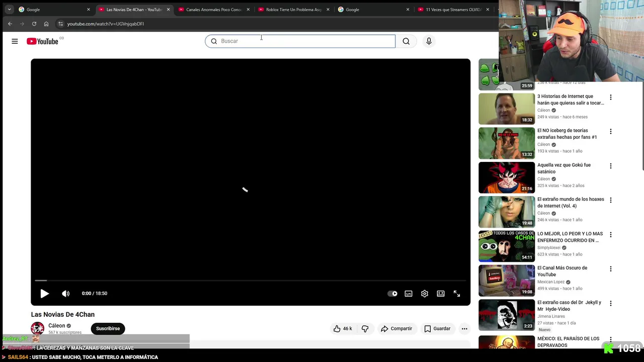Enter fullscreen mode on the player

pyautogui.click(x=457, y=294)
